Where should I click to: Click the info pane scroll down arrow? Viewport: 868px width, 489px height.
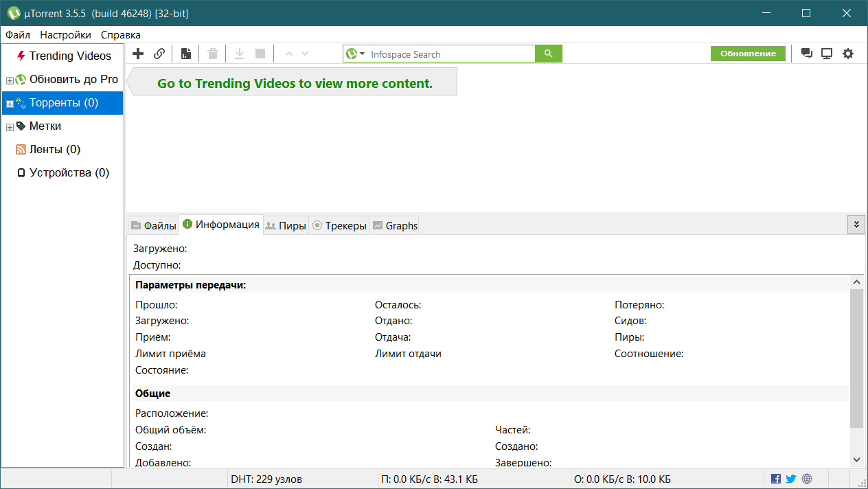tap(856, 459)
